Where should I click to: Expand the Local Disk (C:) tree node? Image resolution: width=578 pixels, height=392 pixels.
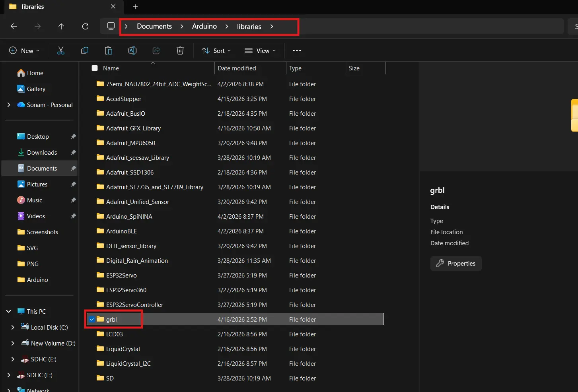[13, 327]
